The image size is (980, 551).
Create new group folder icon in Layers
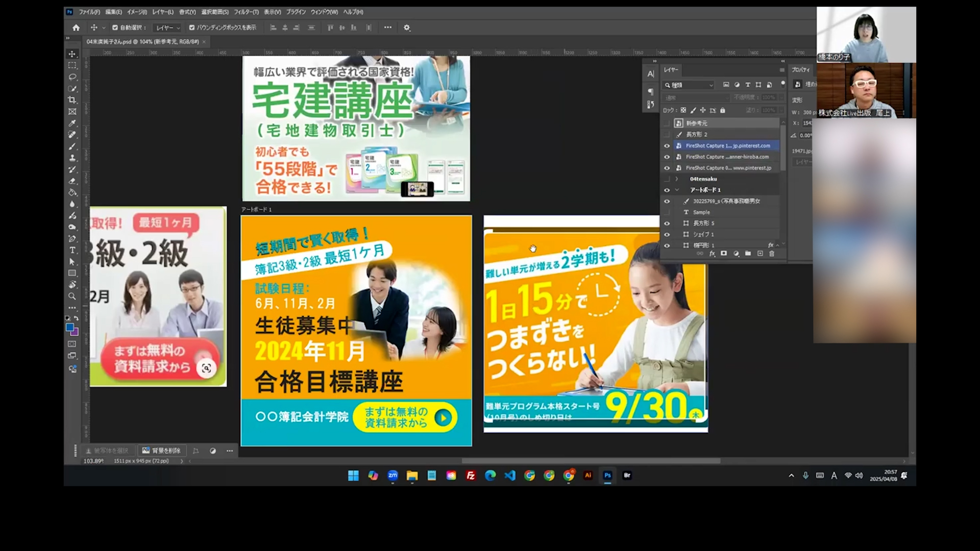748,254
